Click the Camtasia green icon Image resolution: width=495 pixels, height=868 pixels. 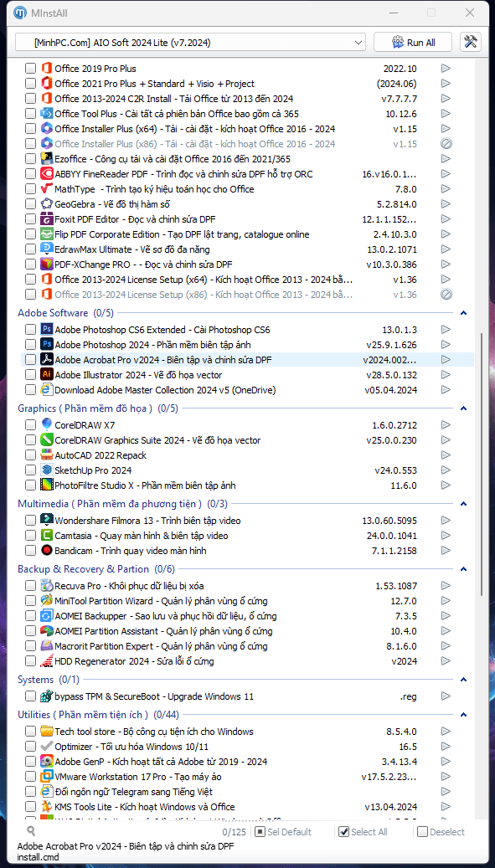click(47, 536)
